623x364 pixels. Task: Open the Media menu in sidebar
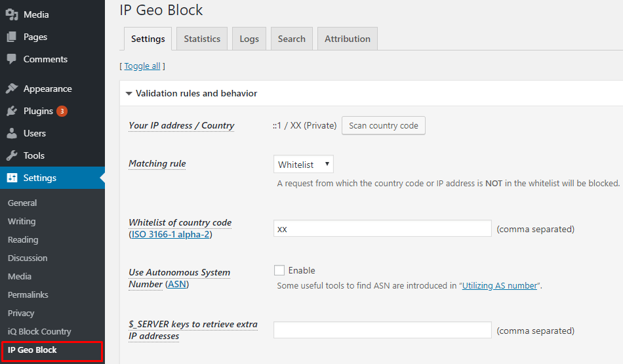tap(36, 14)
